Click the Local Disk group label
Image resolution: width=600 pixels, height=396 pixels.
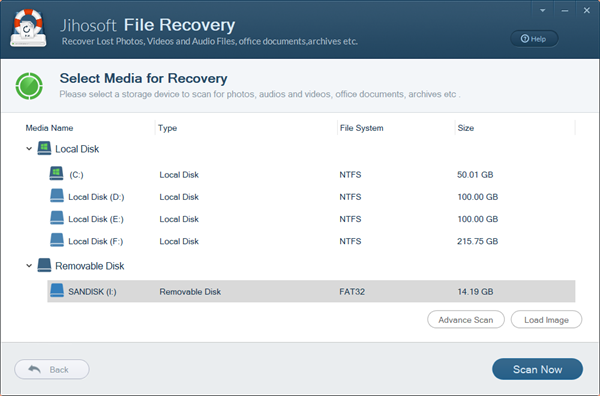tap(77, 149)
